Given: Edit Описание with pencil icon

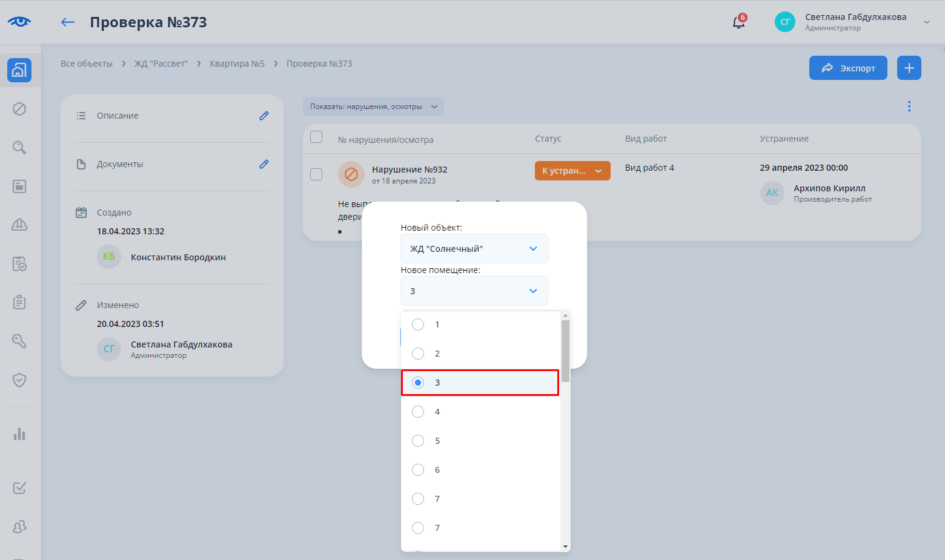Looking at the screenshot, I should click(x=264, y=116).
